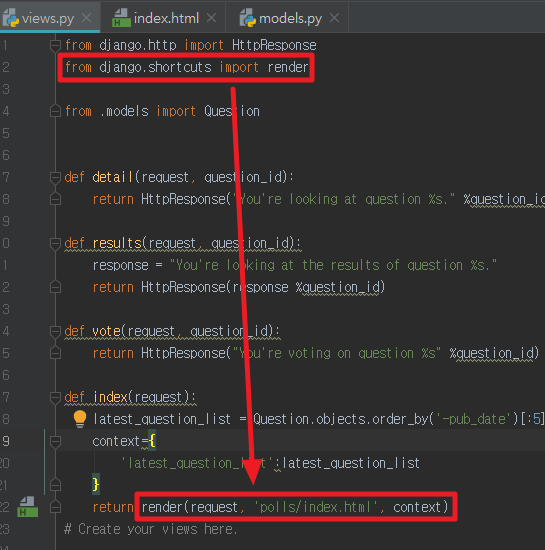Click the 'polls/index.html' template string
This screenshot has height=550, width=545.
pyautogui.click(x=315, y=507)
